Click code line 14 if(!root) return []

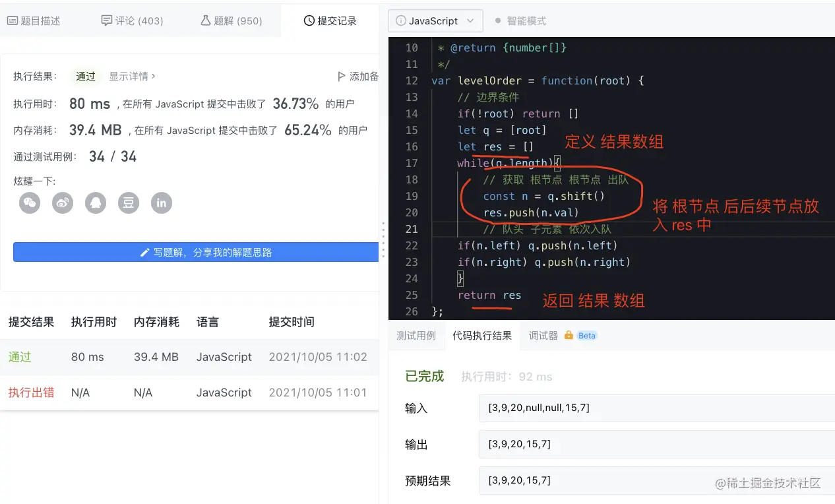(x=518, y=113)
